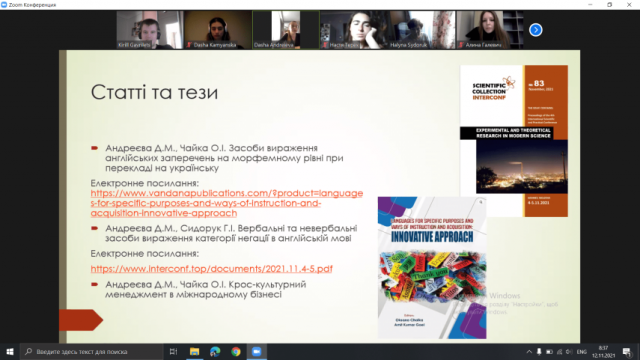Click the Scientific Collection InterConf cover image
This screenshot has width=640, height=360.
coord(514,141)
